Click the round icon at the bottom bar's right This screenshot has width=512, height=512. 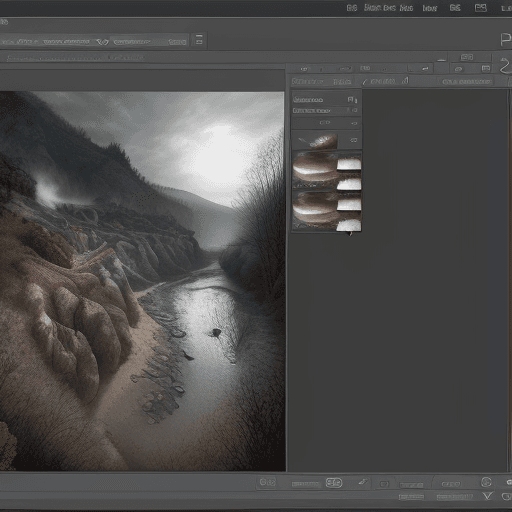click(x=486, y=482)
